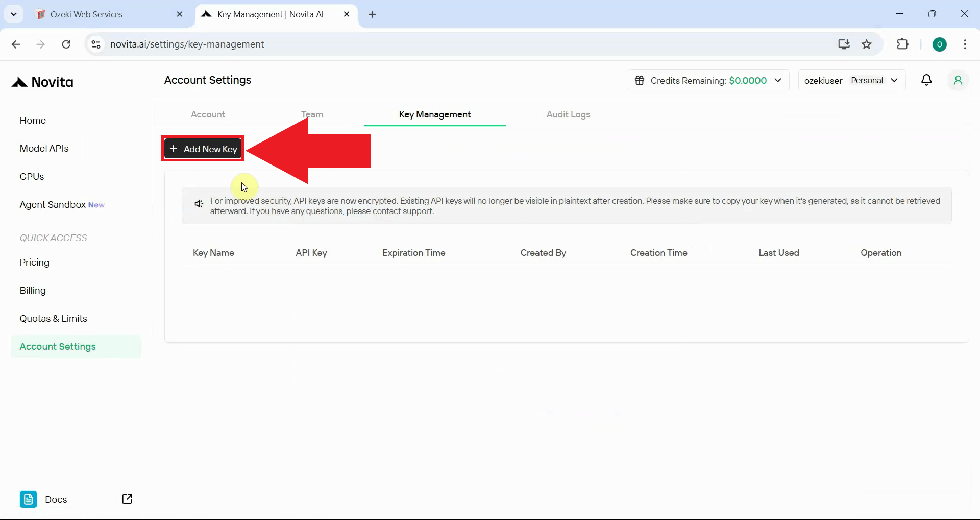Image resolution: width=980 pixels, height=520 pixels.
Task: Click the install site icon in address bar
Action: [x=844, y=44]
